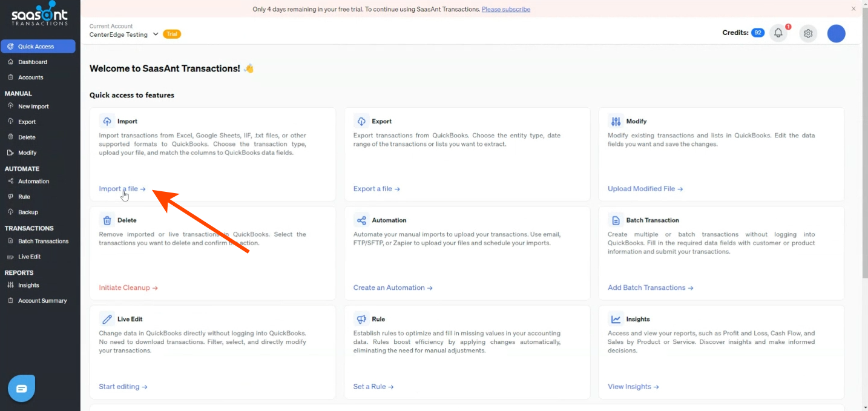
Task: Click the Credits count badge showing 92
Action: 758,33
